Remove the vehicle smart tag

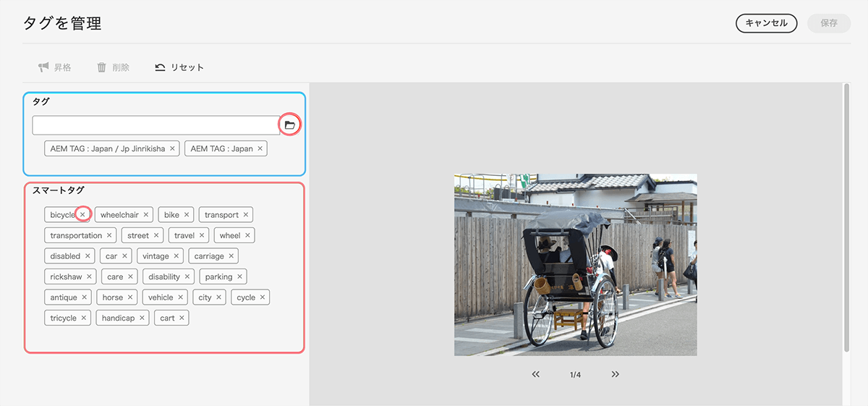point(181,297)
